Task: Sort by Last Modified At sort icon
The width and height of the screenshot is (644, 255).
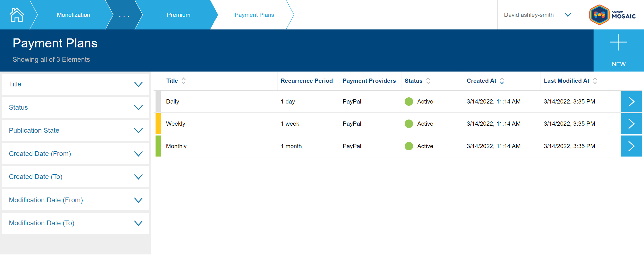Action: 595,81
